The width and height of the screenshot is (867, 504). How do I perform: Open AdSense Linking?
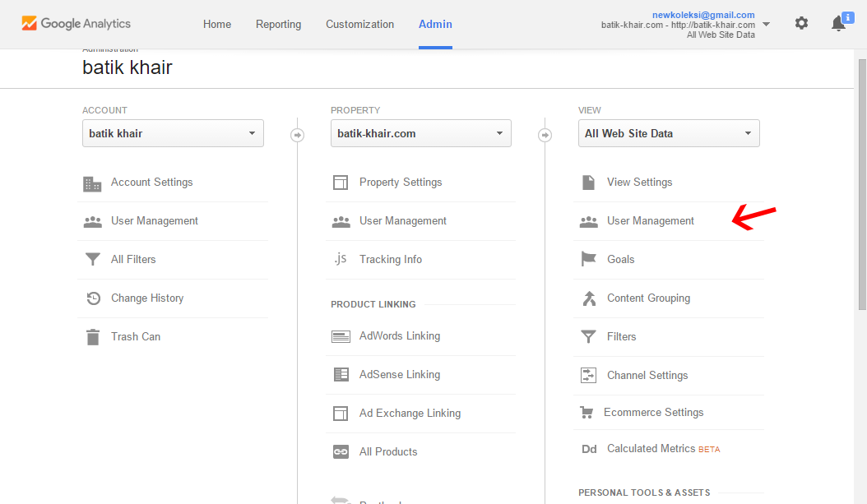pos(400,375)
